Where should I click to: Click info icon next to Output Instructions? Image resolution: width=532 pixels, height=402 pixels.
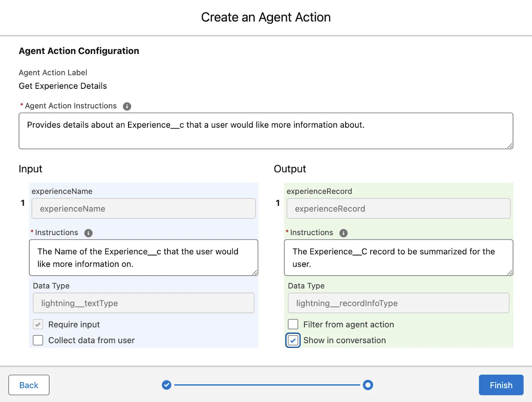[343, 233]
